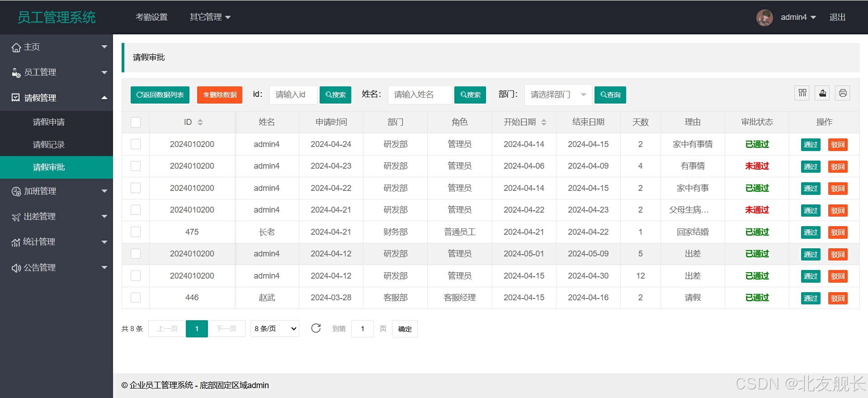The width and height of the screenshot is (868, 398).
Task: Click the 下一页 pagination button
Action: 226,329
